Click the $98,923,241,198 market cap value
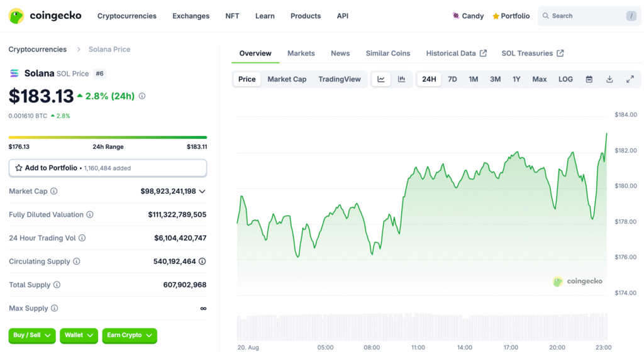This screenshot has height=352, width=644. pos(168,191)
